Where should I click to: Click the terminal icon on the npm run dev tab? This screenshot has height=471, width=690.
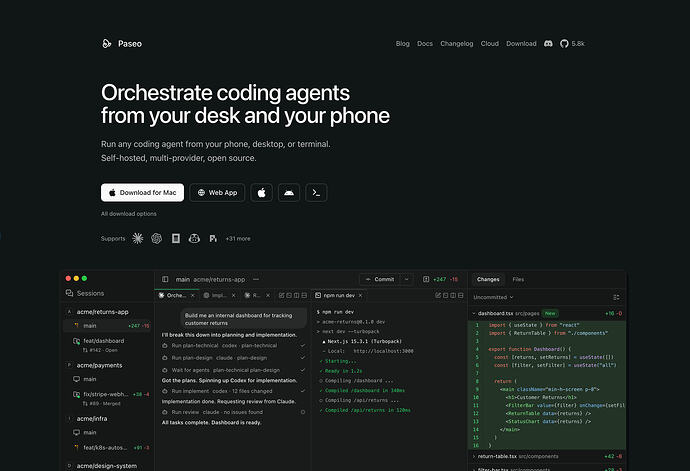pos(318,295)
